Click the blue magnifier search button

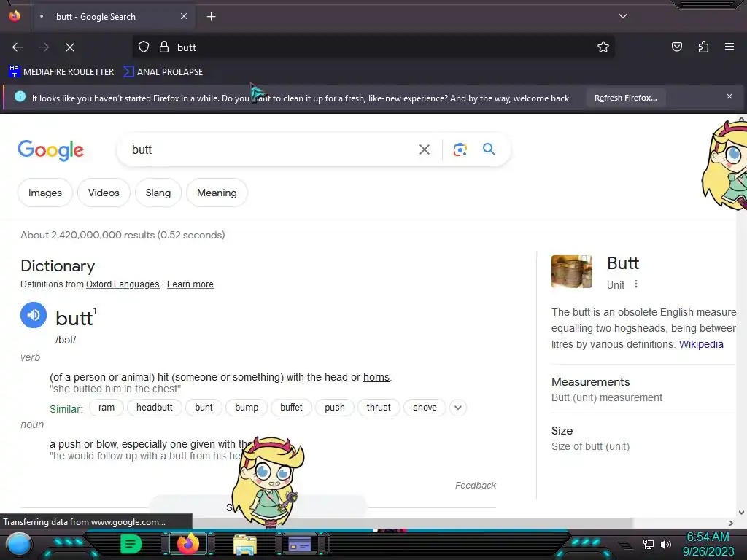[x=489, y=149]
